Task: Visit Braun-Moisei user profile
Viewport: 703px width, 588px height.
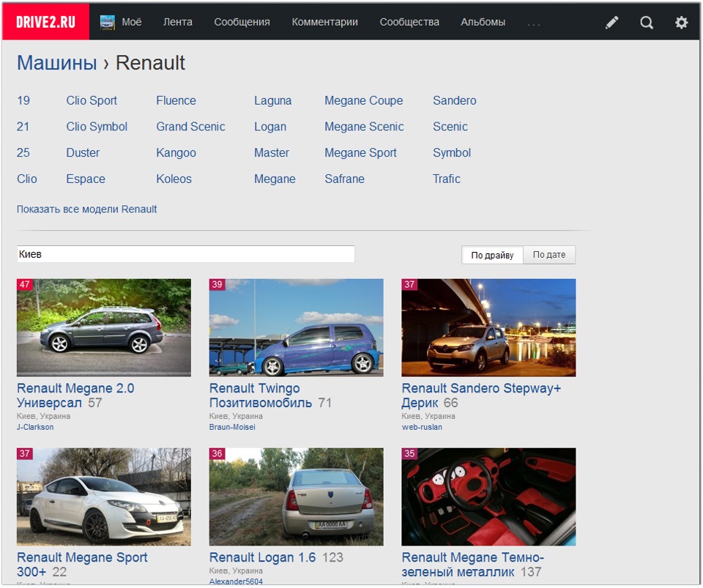Action: pos(232,427)
